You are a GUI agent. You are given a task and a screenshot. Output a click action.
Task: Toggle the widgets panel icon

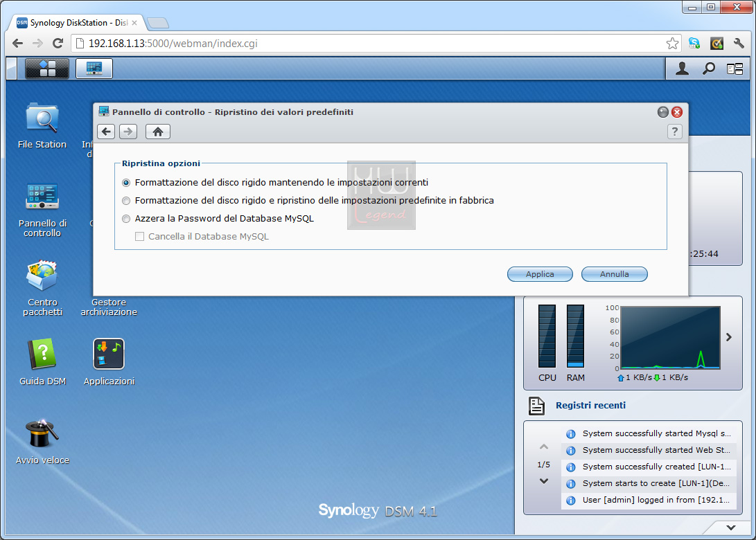click(x=735, y=69)
